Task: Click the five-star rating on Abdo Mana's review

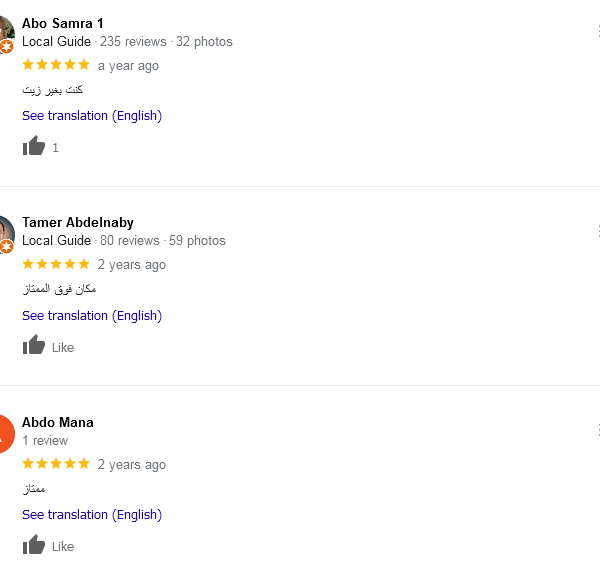Action: click(56, 464)
